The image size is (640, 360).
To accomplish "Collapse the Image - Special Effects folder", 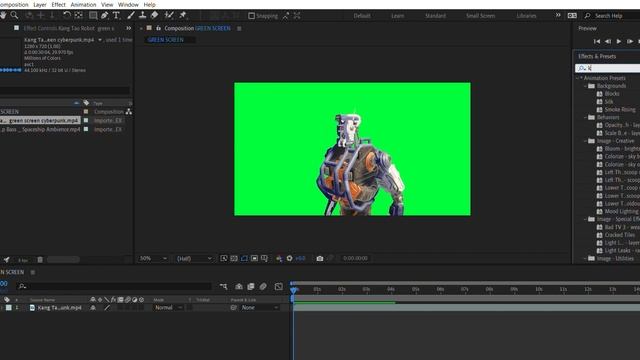I will (x=585, y=219).
